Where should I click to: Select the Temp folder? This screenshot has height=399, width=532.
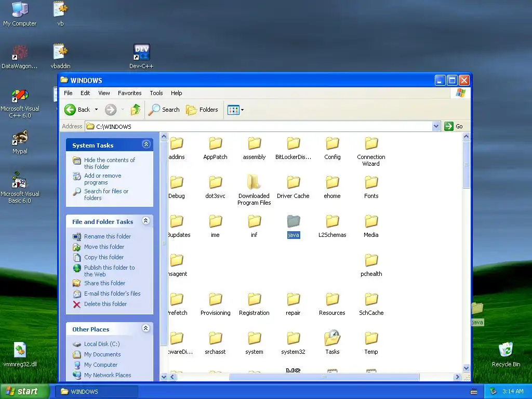pyautogui.click(x=371, y=343)
